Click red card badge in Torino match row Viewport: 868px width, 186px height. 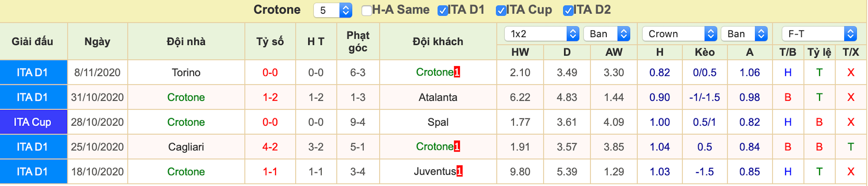pyautogui.click(x=457, y=72)
